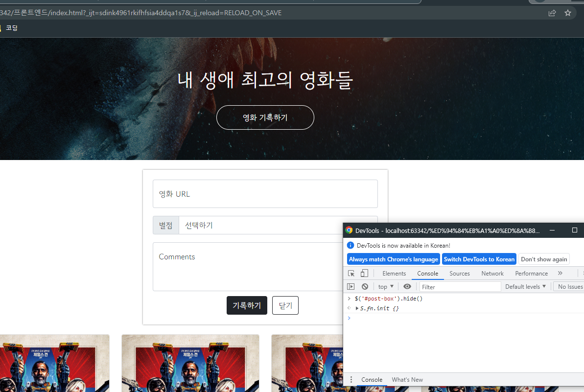584x392 pixels.
Task: Click the Comments text area
Action: [248, 267]
